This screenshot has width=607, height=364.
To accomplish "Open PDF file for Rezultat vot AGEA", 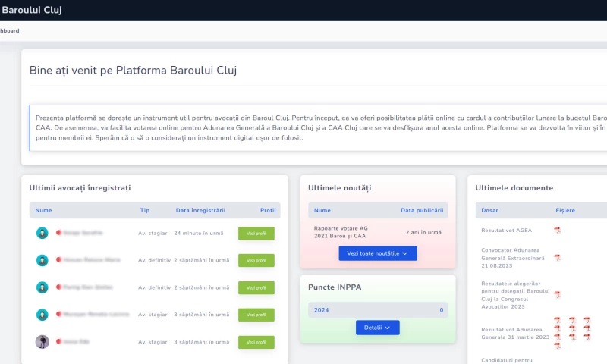I will point(556,230).
